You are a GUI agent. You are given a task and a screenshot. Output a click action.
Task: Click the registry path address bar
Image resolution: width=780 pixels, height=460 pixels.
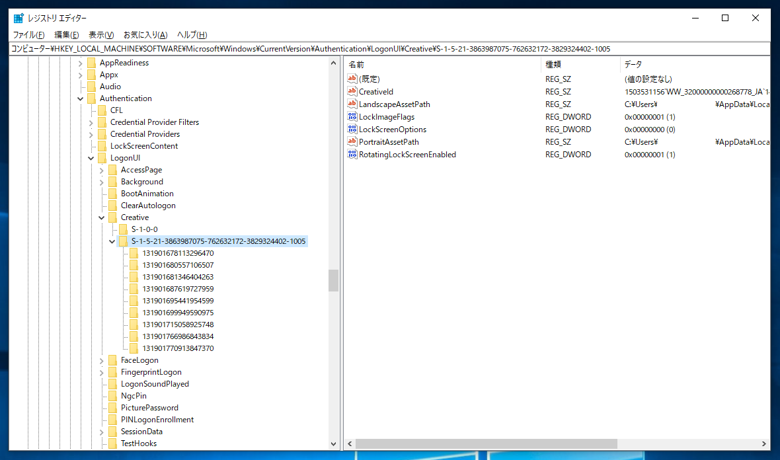(390, 49)
